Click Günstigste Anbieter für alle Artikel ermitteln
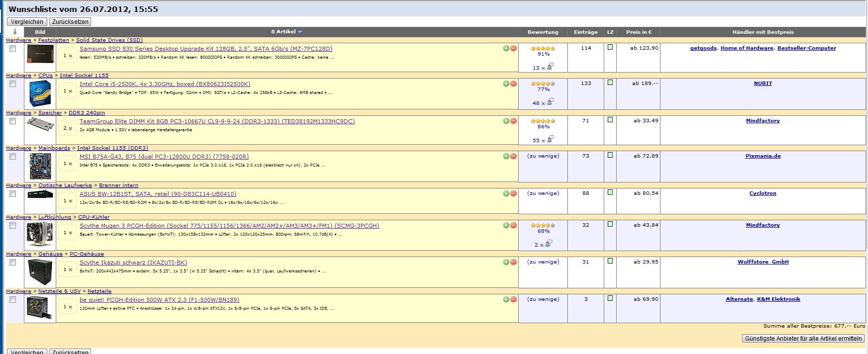The height and width of the screenshot is (354, 868). tap(803, 339)
